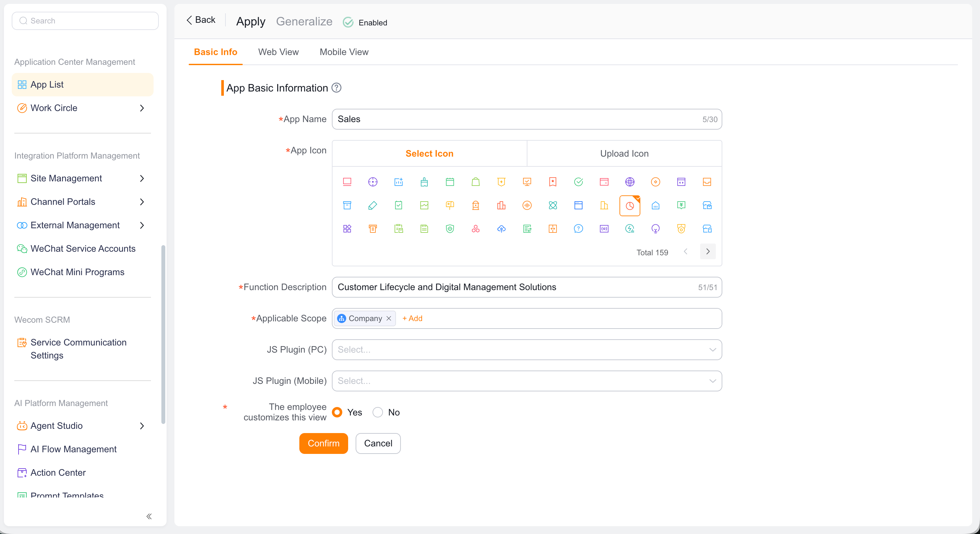Choose the red star bookmark app icon
The width and height of the screenshot is (980, 534).
(552, 182)
